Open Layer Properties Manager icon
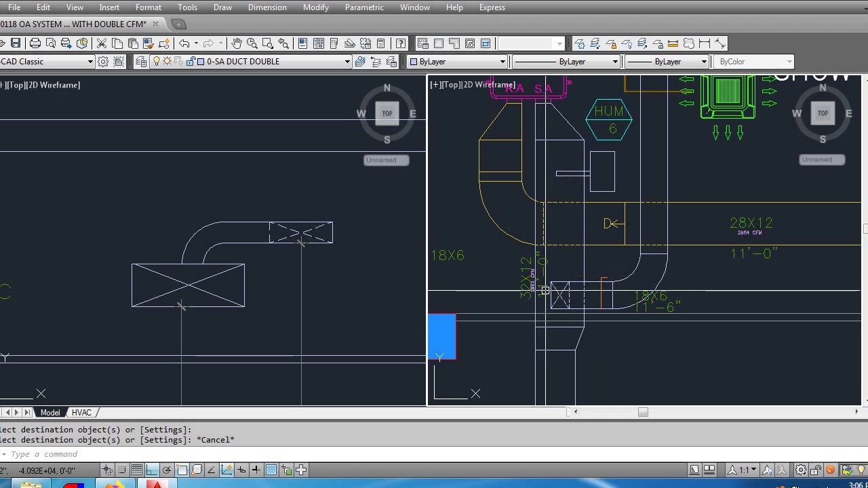The width and height of the screenshot is (868, 488). 141,62
